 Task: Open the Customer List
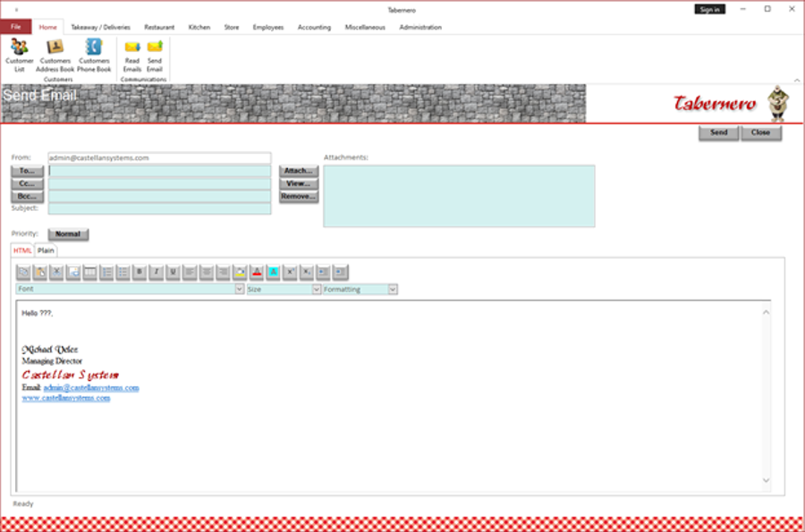(x=19, y=55)
